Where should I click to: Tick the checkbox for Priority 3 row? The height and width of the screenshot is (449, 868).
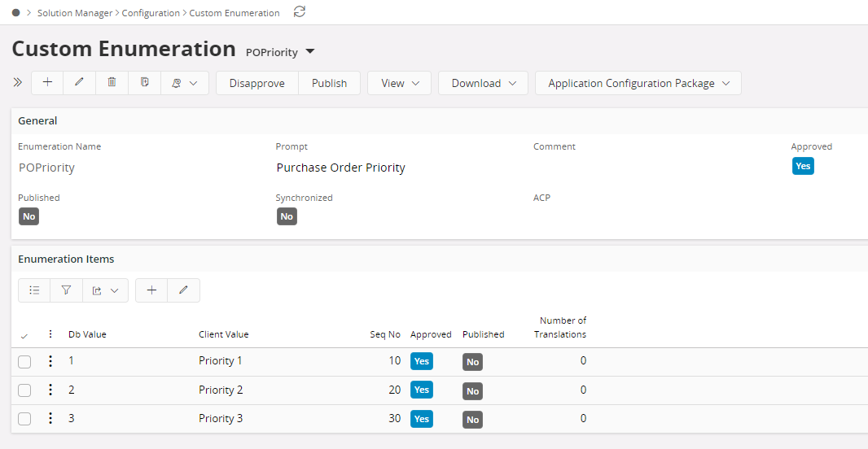[24, 419]
